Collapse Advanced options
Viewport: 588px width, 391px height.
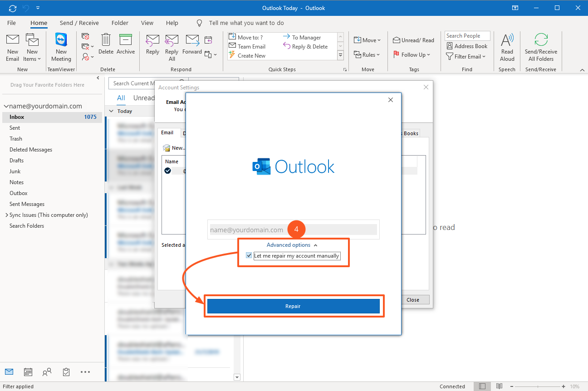[x=292, y=245]
